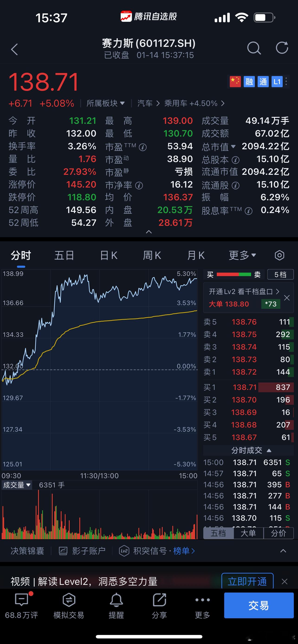Tap 卖1 price 138.72 row

(x=249, y=372)
